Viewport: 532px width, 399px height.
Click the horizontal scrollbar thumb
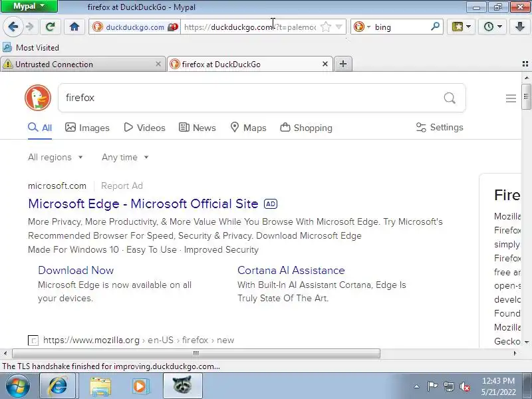[x=196, y=353]
